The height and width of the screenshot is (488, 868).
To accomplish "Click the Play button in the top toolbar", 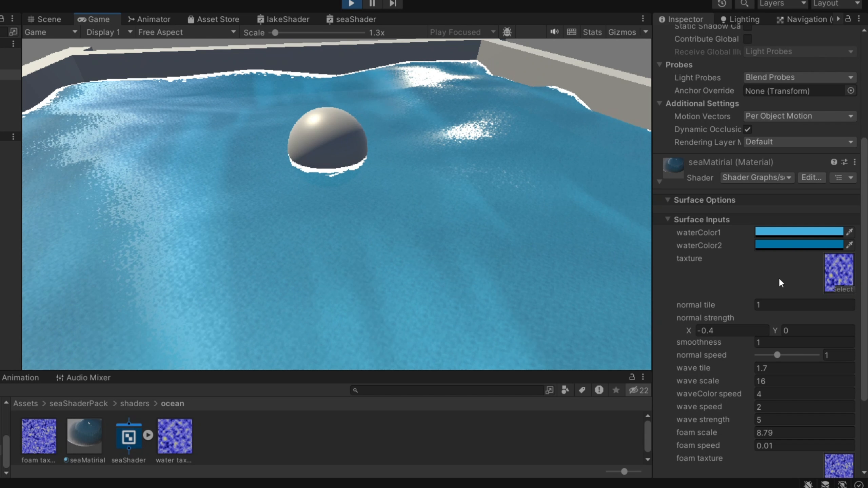I will [x=351, y=3].
